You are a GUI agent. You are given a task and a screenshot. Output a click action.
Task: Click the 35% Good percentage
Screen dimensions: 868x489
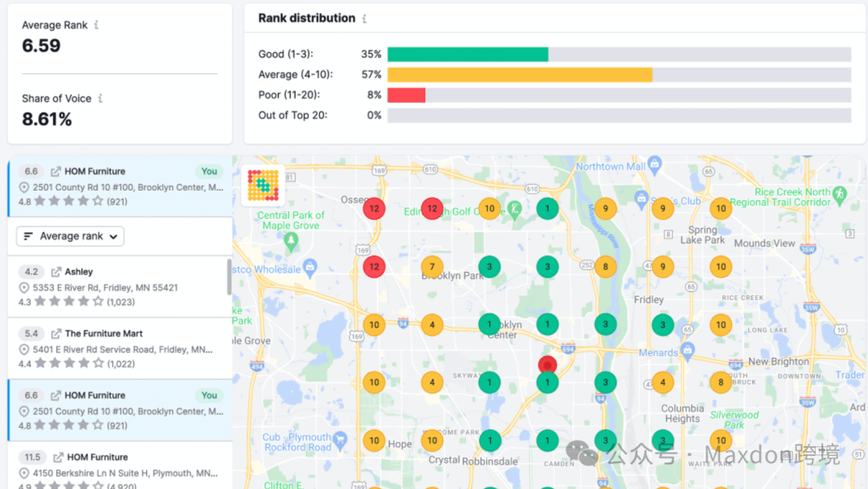(371, 54)
